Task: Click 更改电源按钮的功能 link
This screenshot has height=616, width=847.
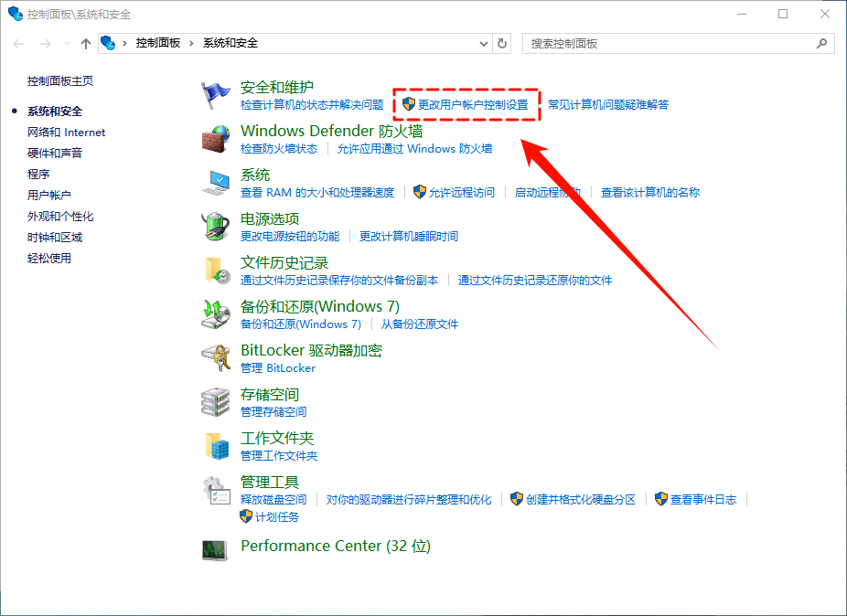Action: pyautogui.click(x=290, y=237)
